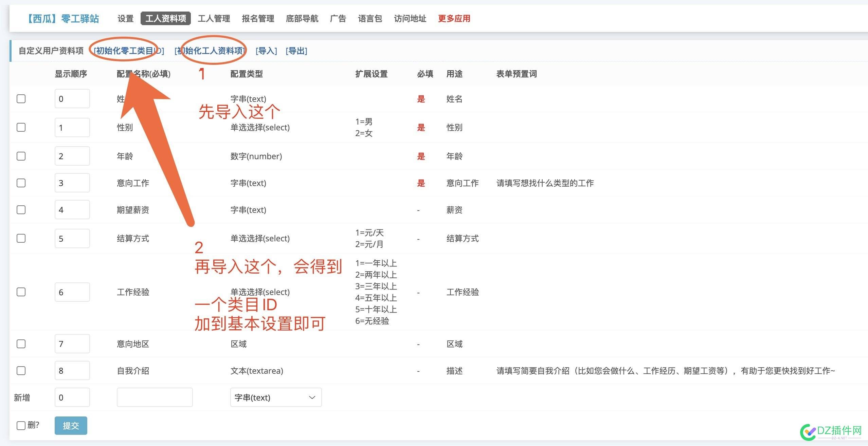Image resolution: width=868 pixels, height=446 pixels.
Task: Click order field of 期望薪资 row
Action: click(72, 210)
